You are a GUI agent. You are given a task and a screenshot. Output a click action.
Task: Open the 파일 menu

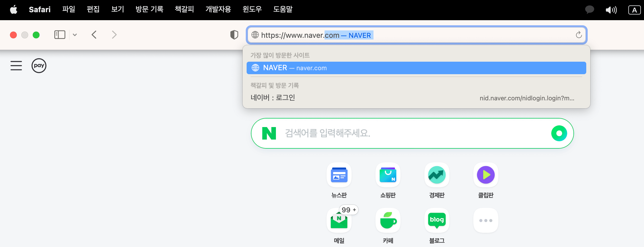click(x=69, y=9)
